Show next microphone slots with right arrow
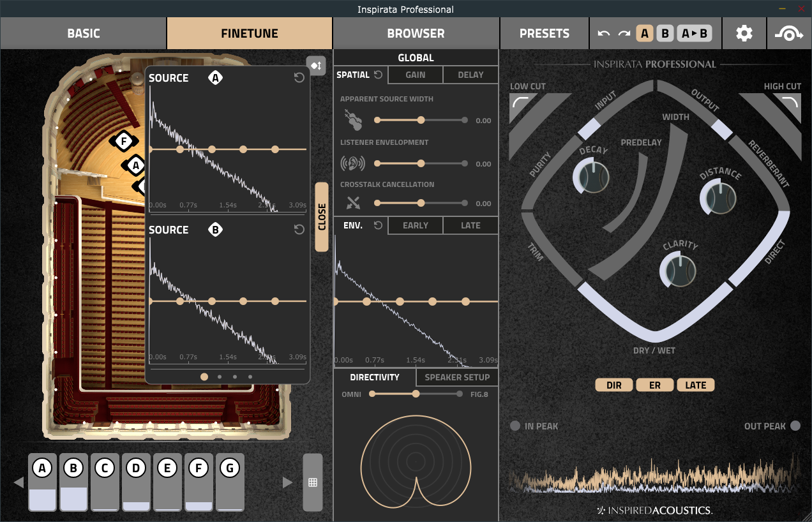The width and height of the screenshot is (812, 522). 288,482
